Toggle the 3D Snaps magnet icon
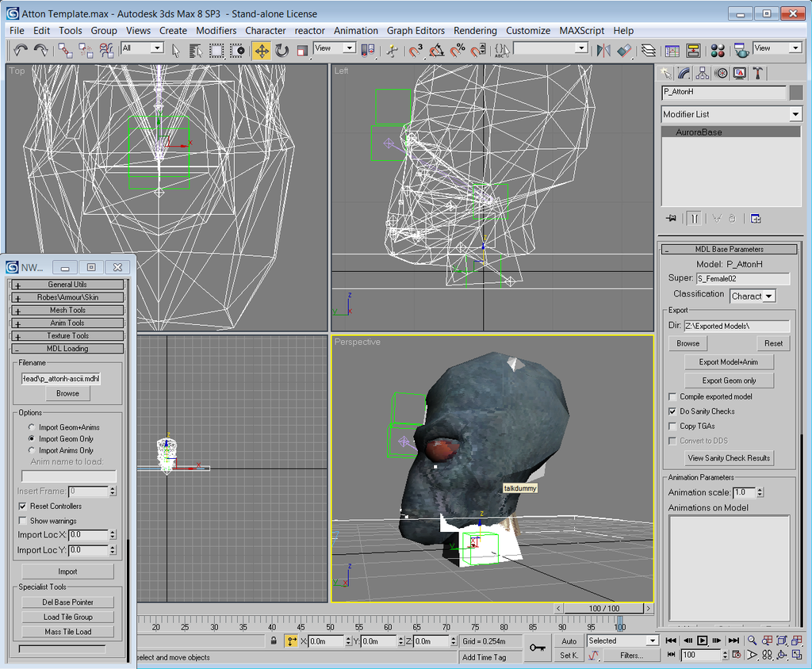Screen dimensions: 812x669 tap(416, 50)
